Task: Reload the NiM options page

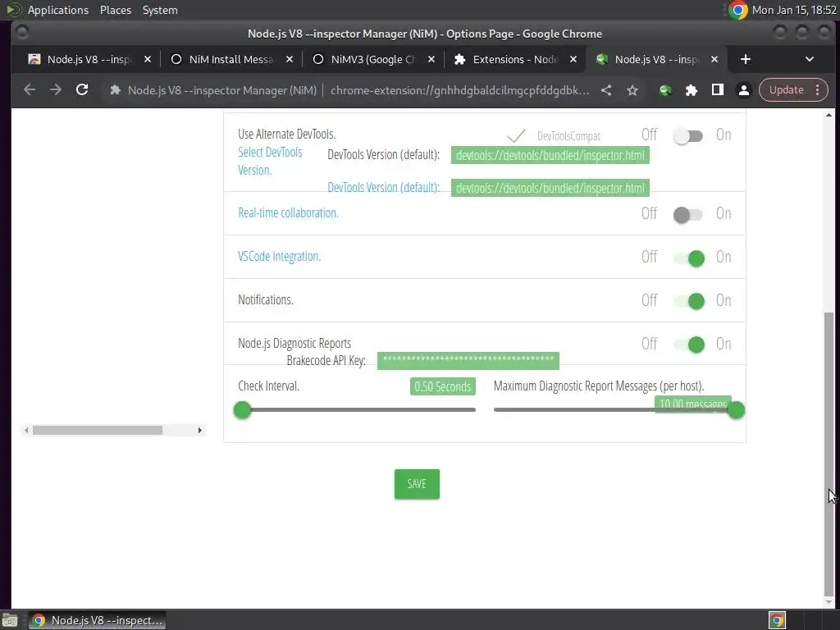Action: click(82, 90)
